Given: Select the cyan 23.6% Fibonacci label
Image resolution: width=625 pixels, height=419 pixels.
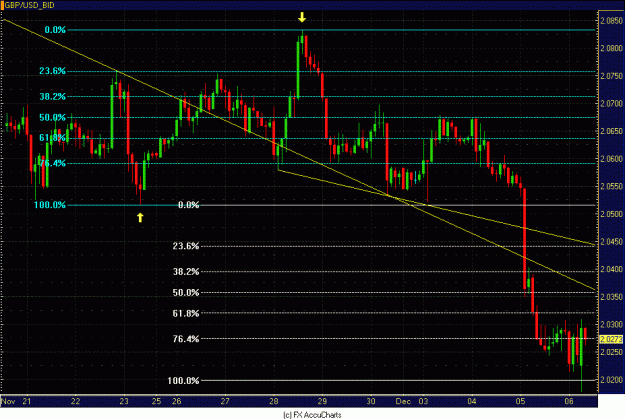Looking at the screenshot, I should pos(52,71).
